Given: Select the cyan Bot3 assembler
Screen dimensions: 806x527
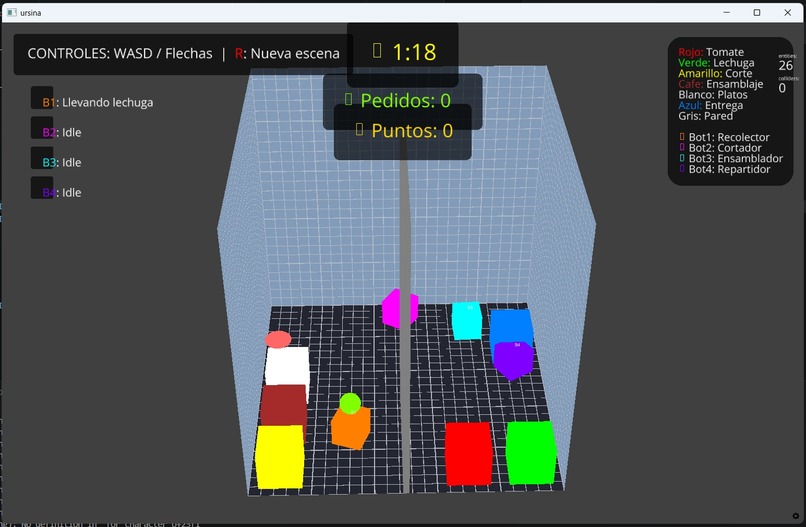Looking at the screenshot, I should click(x=467, y=321).
